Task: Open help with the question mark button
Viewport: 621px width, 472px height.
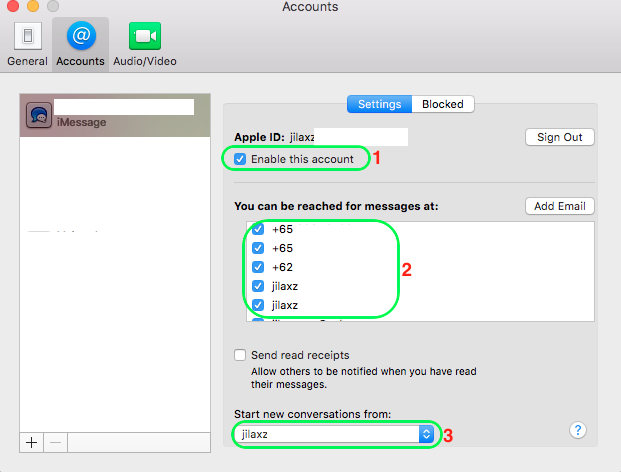Action: pos(578,430)
